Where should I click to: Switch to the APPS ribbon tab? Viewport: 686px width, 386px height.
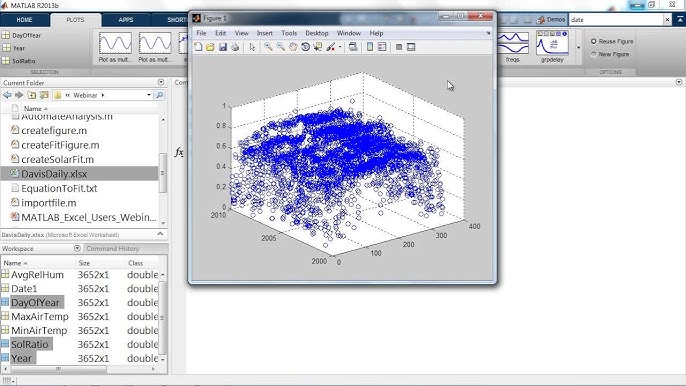click(126, 20)
